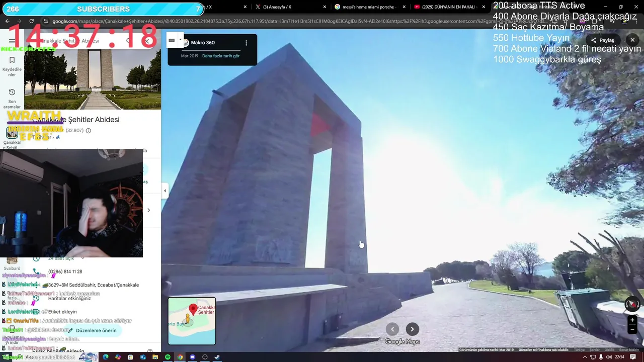Open OBS Studio from the taskbar
Image resolution: width=644 pixels, height=362 pixels.
click(x=205, y=357)
